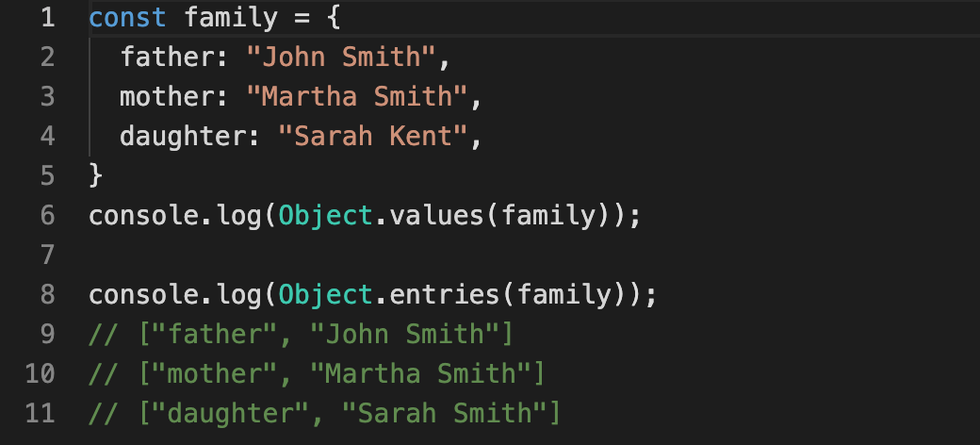The height and width of the screenshot is (445, 980).
Task: Click line number 9 in the gutter
Action: tap(47, 334)
